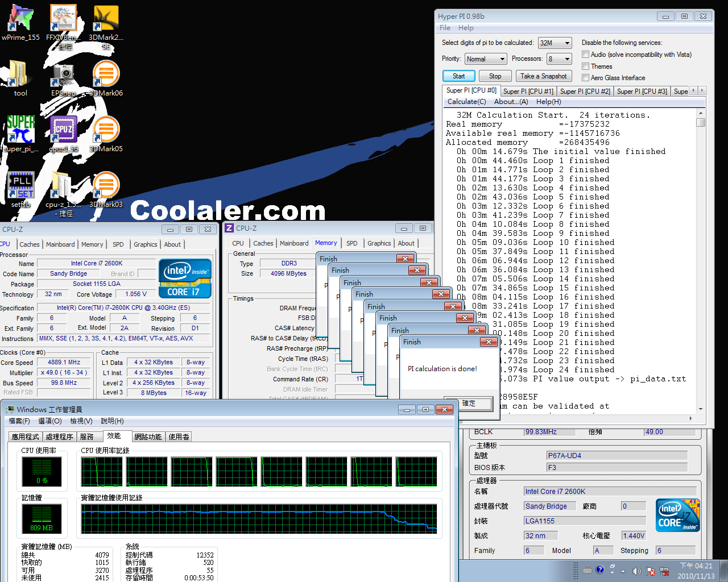Click the CPU-Z Memory window title icon
The width and height of the screenshot is (728, 582).
click(229, 228)
